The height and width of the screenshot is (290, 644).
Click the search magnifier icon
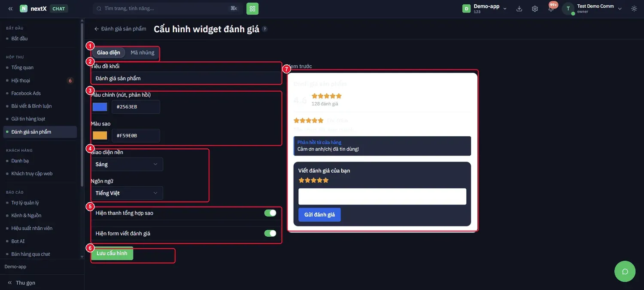tap(100, 9)
